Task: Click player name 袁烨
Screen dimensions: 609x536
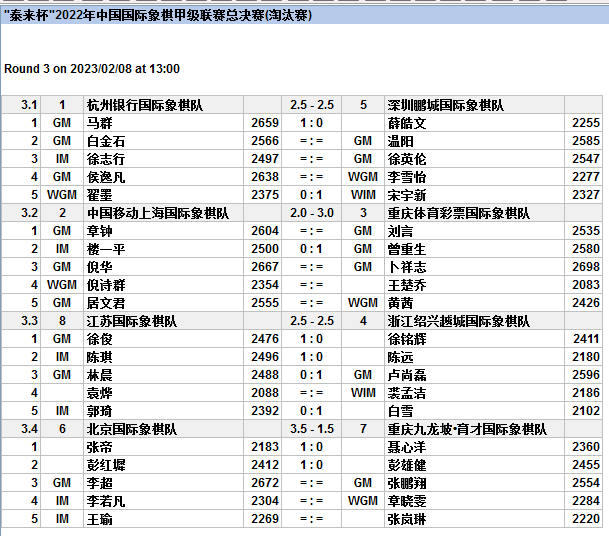Action: tap(99, 393)
